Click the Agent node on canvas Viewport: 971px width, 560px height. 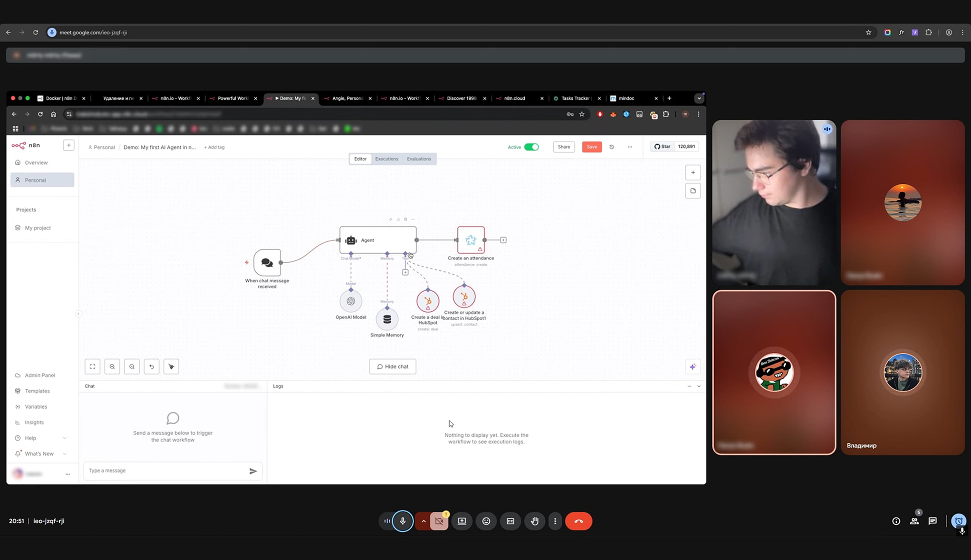click(378, 240)
